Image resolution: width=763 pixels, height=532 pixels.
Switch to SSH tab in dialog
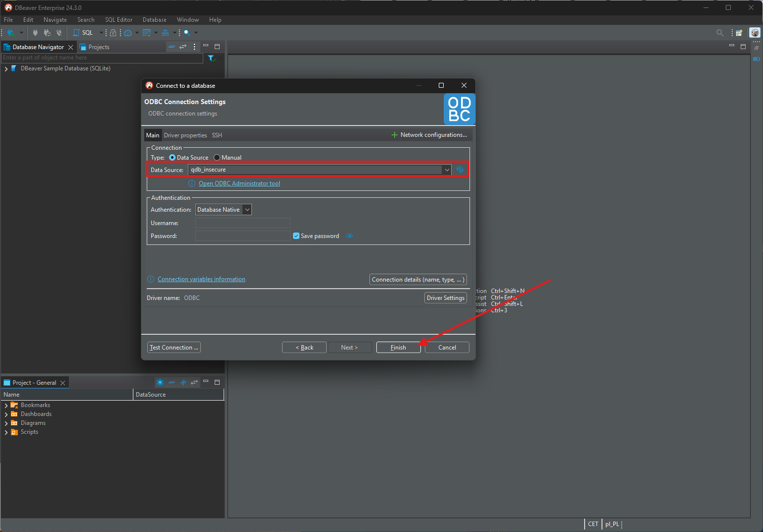tap(217, 135)
